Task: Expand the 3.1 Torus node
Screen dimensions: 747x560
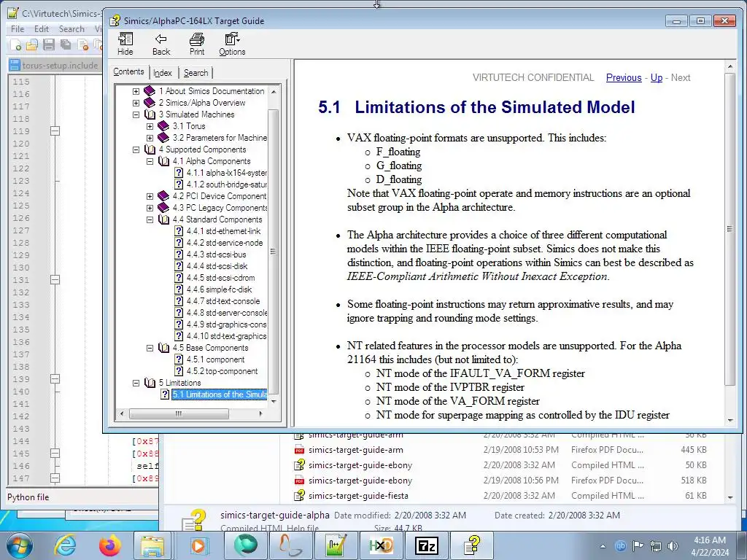Action: pyautogui.click(x=150, y=126)
